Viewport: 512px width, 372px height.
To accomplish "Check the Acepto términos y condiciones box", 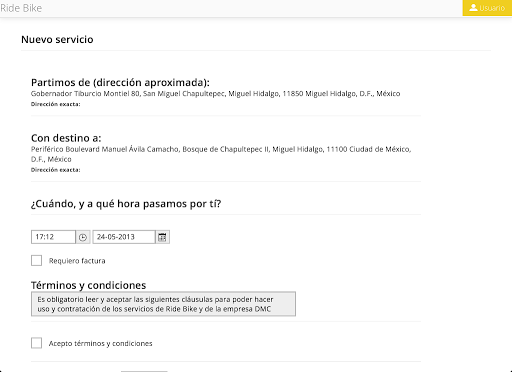I will tap(37, 343).
